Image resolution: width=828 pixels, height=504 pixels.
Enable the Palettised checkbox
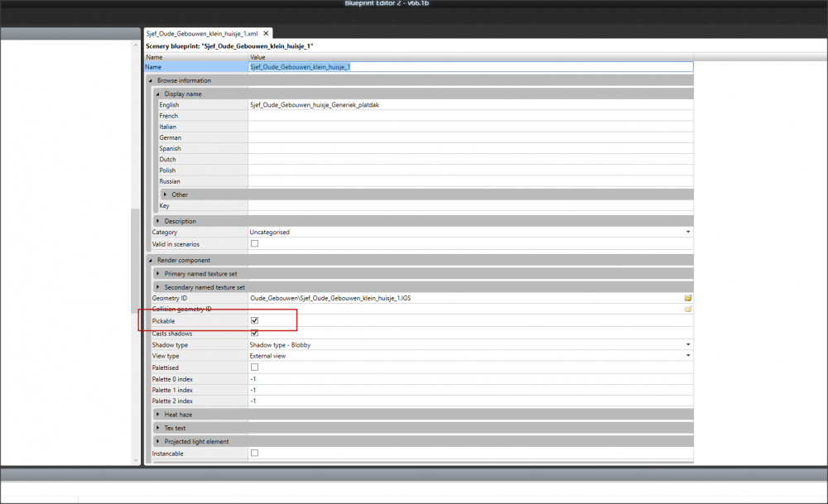(x=255, y=367)
